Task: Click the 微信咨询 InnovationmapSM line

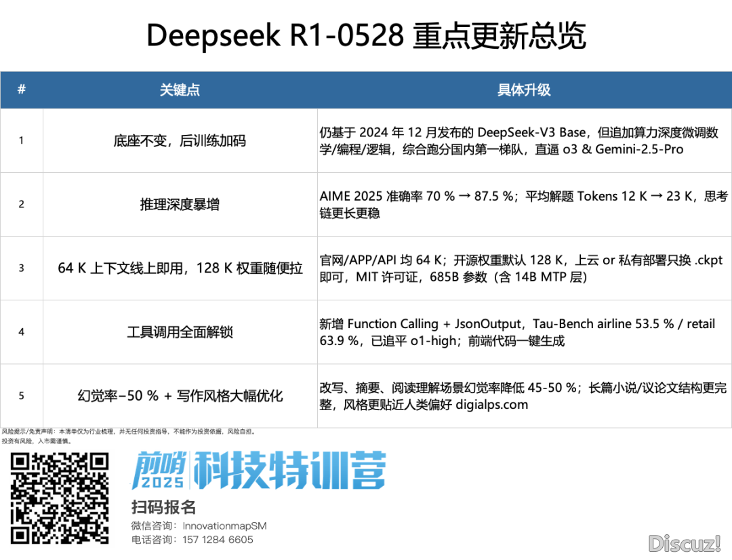Action: pyautogui.click(x=199, y=526)
